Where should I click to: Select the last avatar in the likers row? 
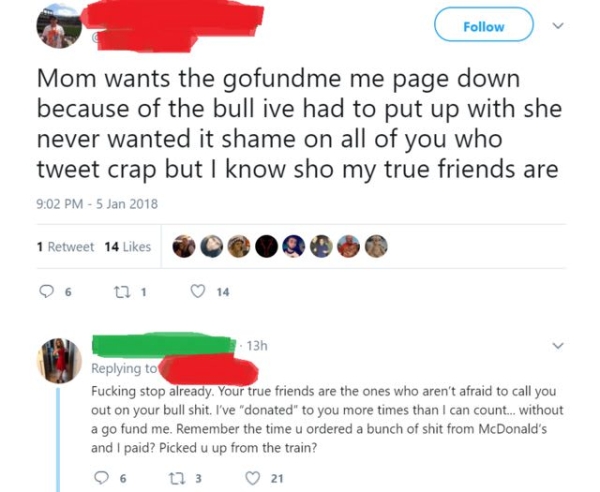[375, 247]
